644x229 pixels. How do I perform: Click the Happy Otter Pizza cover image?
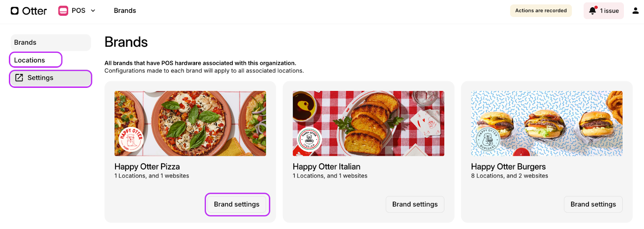coord(190,123)
